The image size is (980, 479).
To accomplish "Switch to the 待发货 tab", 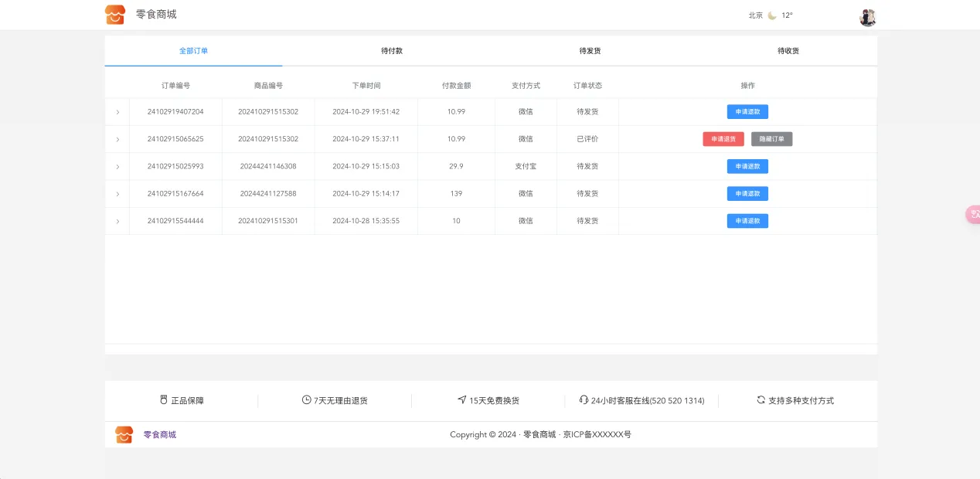I will (590, 51).
